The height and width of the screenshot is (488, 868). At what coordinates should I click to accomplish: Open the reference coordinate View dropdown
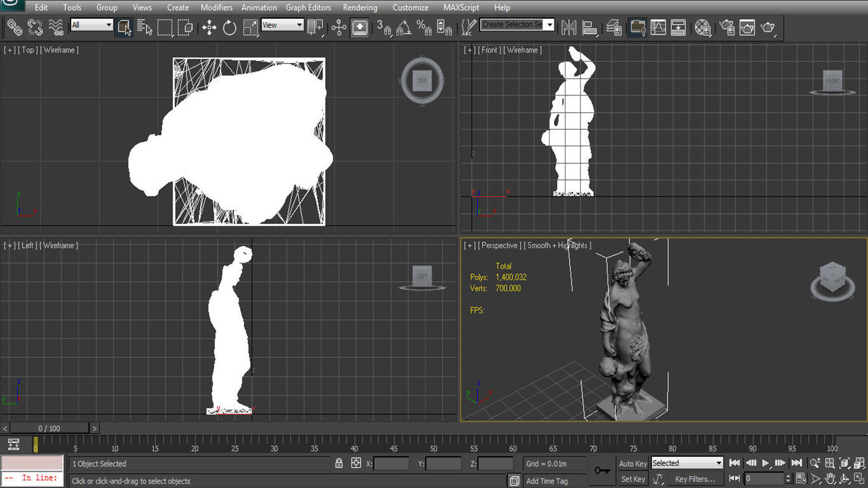coord(282,25)
